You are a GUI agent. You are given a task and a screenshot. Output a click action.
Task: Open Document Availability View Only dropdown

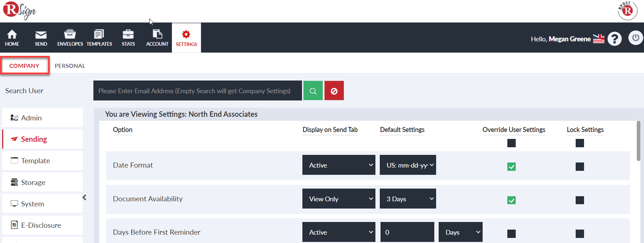click(339, 199)
